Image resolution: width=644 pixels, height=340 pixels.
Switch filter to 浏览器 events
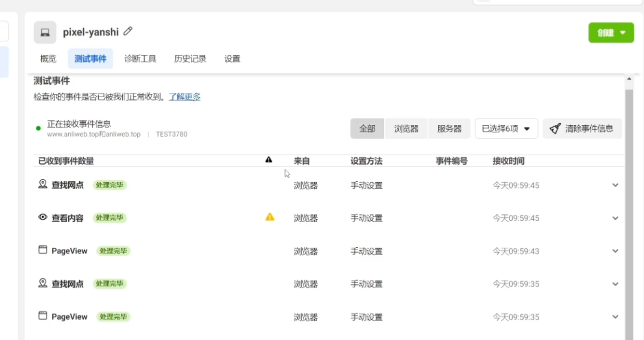click(406, 129)
